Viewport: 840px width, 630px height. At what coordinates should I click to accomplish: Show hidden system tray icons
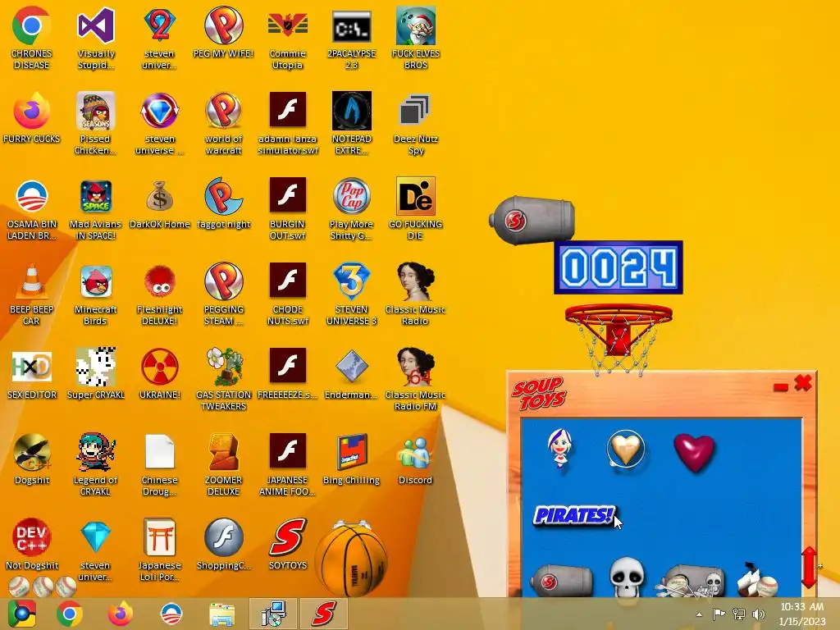(x=699, y=614)
